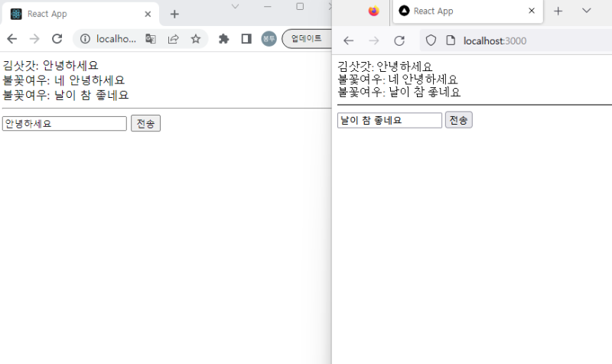The width and height of the screenshot is (612, 364).
Task: Bookmark this page with star icon
Action: (196, 39)
